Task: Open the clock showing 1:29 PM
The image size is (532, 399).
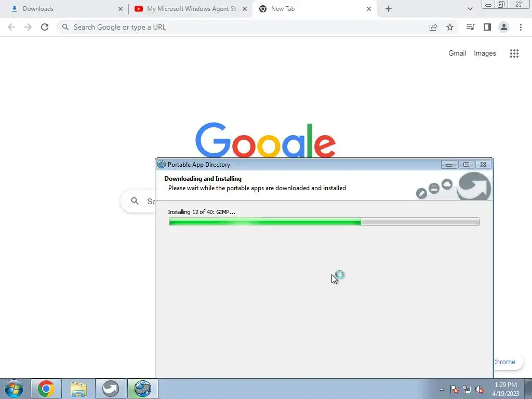Action: point(506,389)
